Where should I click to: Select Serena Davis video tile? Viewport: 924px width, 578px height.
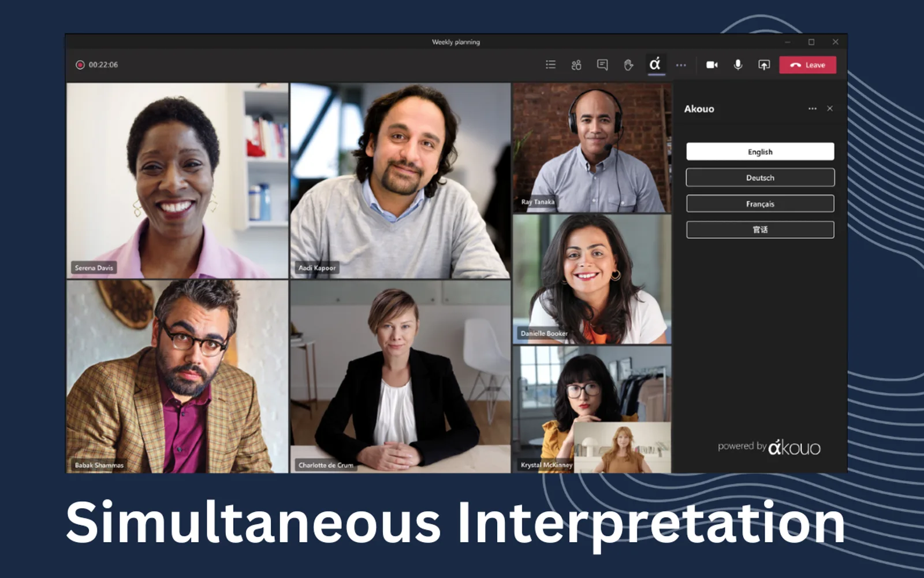coord(177,180)
